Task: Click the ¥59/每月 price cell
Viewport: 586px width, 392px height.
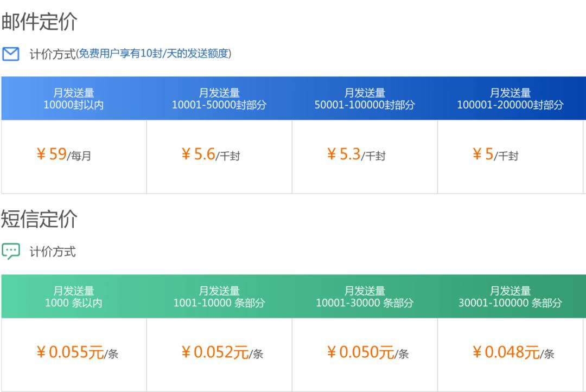Action: pyautogui.click(x=73, y=155)
